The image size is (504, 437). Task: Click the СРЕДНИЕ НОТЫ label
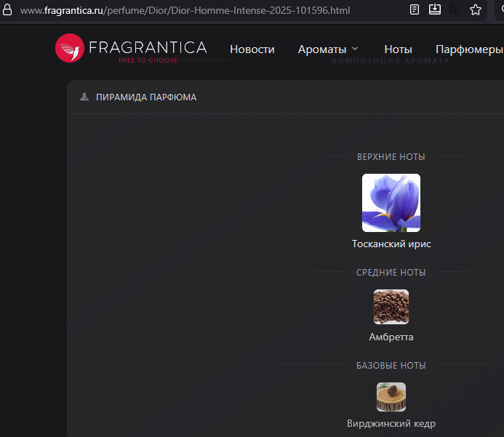tap(391, 273)
